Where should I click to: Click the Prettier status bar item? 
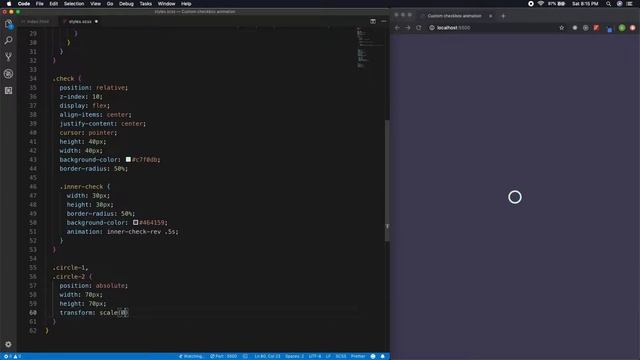coord(358,356)
